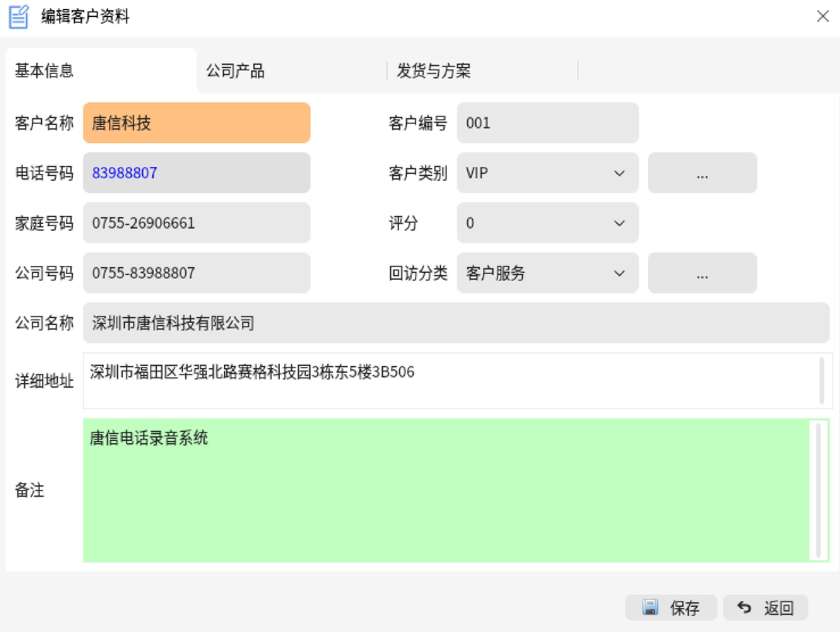Image resolution: width=840 pixels, height=632 pixels.
Task: Switch to the 基本信息 tab
Action: 101,71
